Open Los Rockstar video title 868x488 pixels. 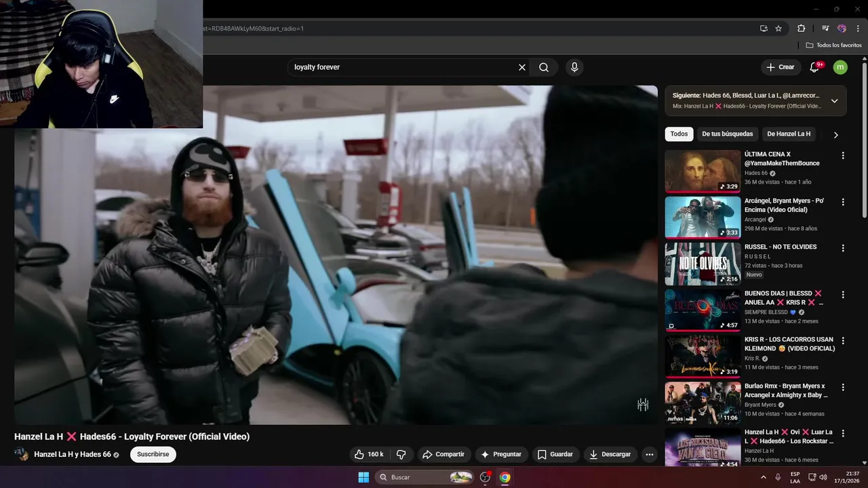tap(789, 436)
